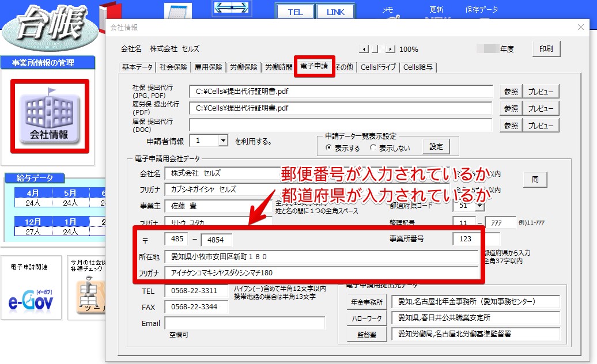Click the TEL field 0568-22-3311

click(x=197, y=291)
